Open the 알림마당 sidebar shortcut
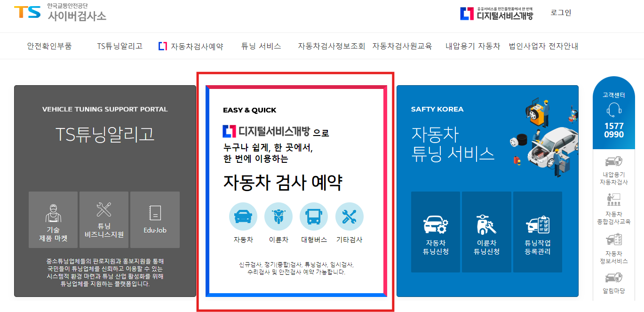Image resolution: width=644 pixels, height=312 pixels. [614, 283]
